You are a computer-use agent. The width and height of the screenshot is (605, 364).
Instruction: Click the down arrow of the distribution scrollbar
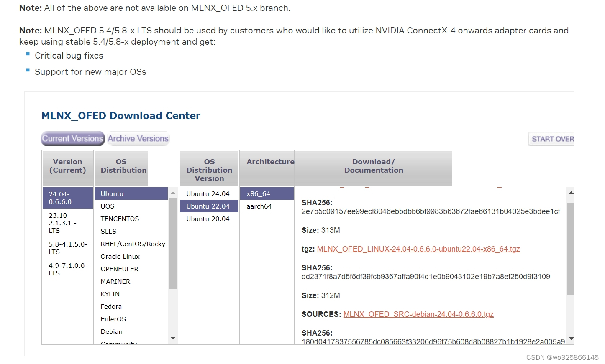(x=173, y=339)
